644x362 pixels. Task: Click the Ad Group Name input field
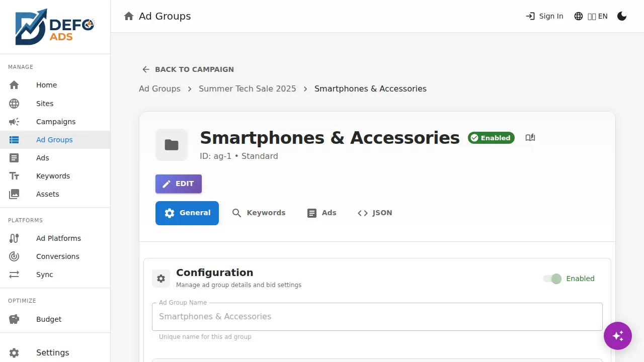377,317
